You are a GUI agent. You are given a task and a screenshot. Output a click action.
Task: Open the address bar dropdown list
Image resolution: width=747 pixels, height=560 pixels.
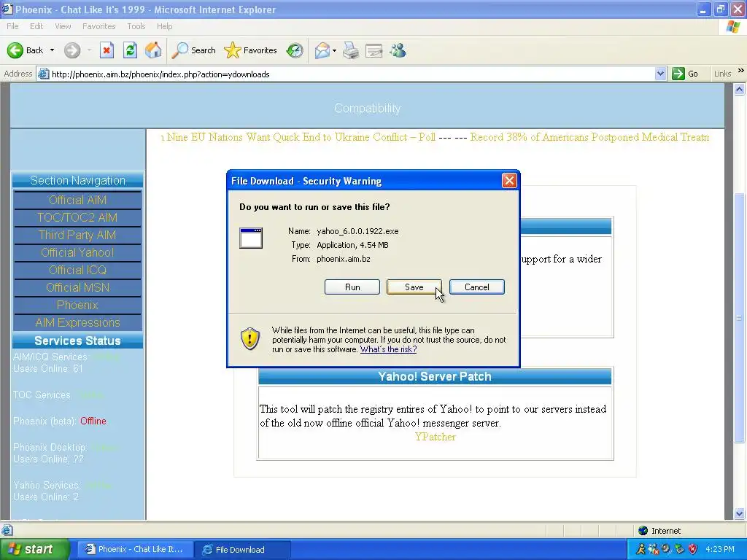[x=660, y=74]
